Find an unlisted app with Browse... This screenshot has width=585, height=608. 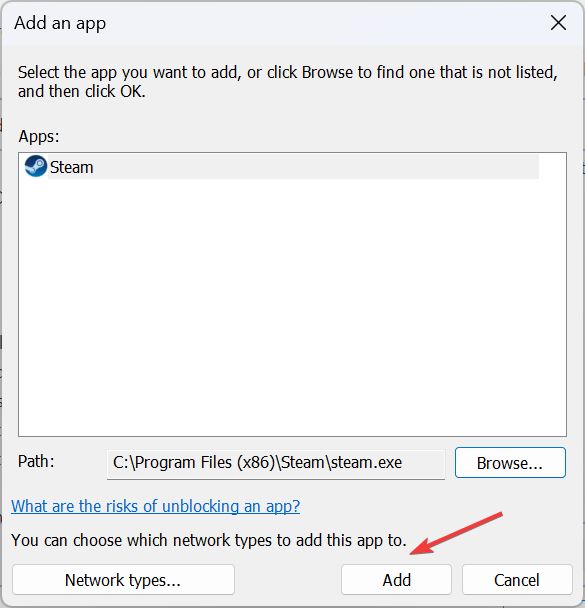click(510, 463)
